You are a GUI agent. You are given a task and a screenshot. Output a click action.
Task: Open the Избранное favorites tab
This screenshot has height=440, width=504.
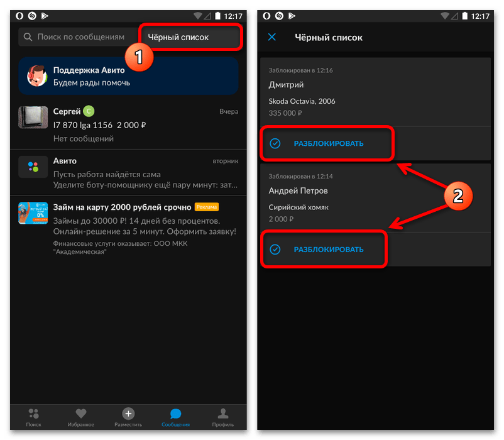(x=80, y=416)
